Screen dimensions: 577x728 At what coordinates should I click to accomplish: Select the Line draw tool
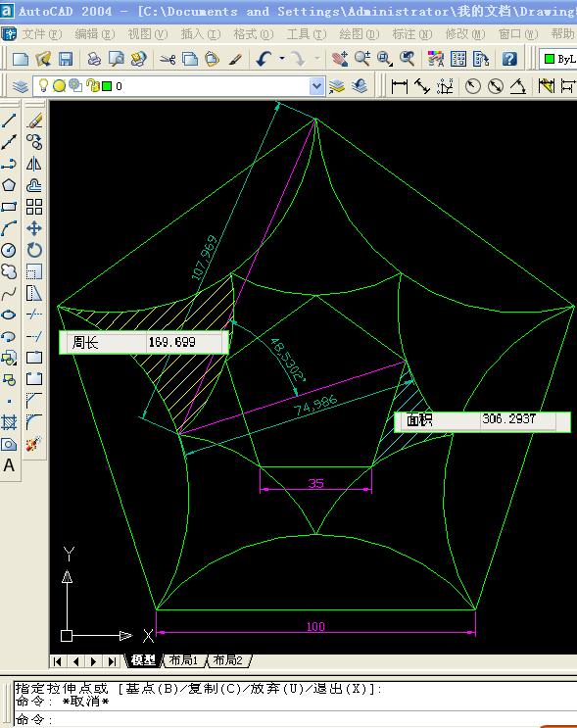pos(9,121)
